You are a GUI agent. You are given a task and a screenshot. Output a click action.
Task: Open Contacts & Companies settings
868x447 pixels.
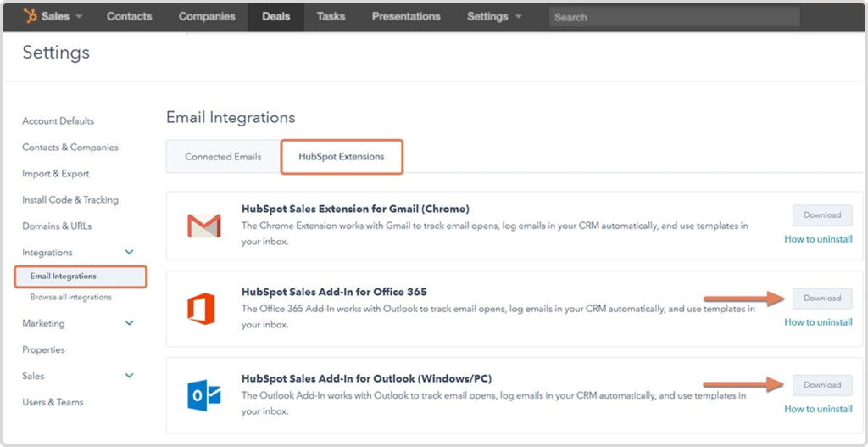click(70, 148)
